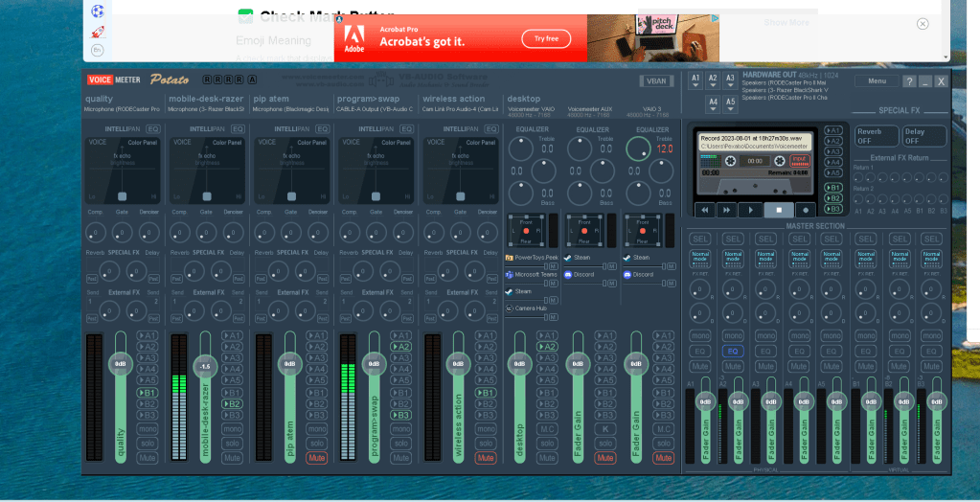
Task: Fast-forward the cassette recorder
Action: point(725,210)
